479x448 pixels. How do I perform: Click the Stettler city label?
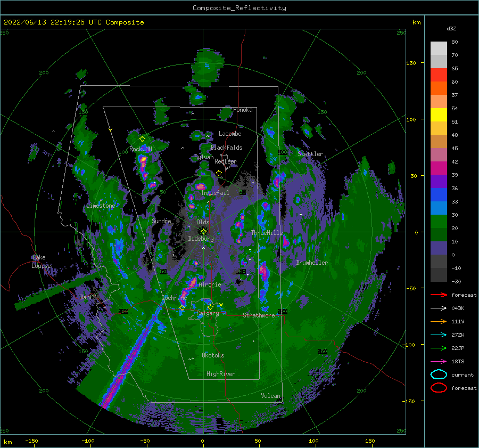coord(310,154)
